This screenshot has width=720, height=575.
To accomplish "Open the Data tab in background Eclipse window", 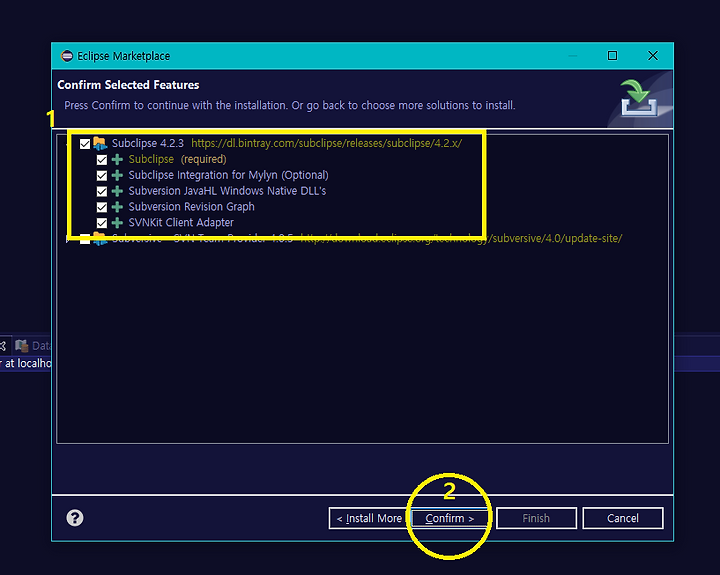I will pyautogui.click(x=32, y=345).
